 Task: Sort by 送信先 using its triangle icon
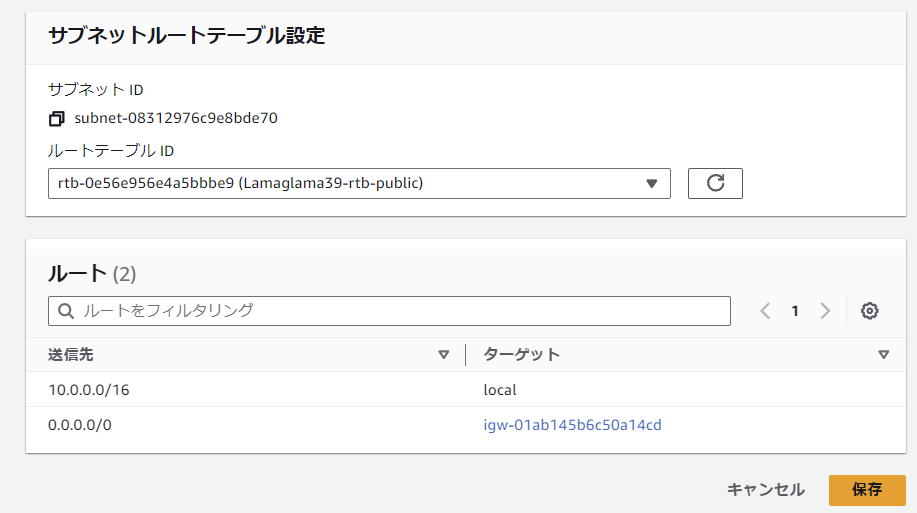pos(443,354)
